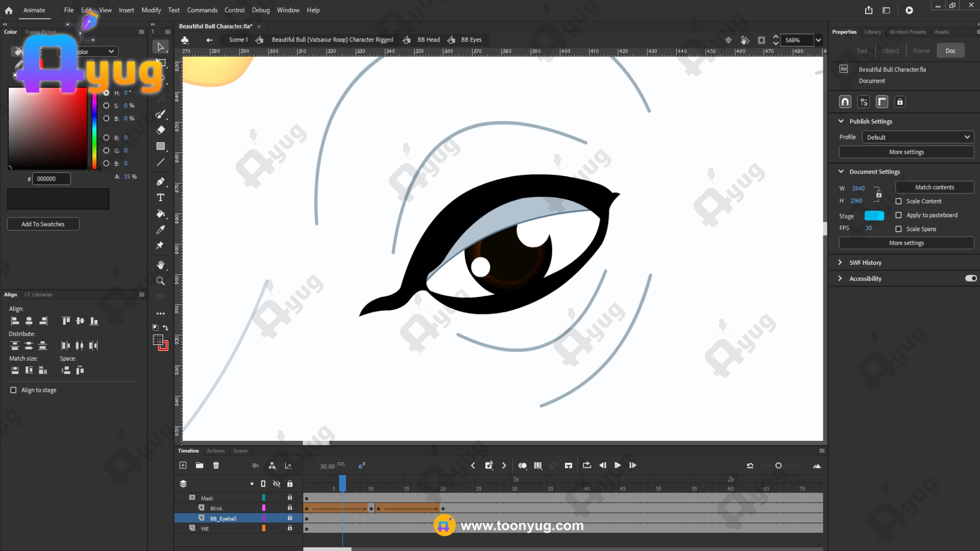
Task: Switch to the Library tab
Action: click(x=872, y=32)
